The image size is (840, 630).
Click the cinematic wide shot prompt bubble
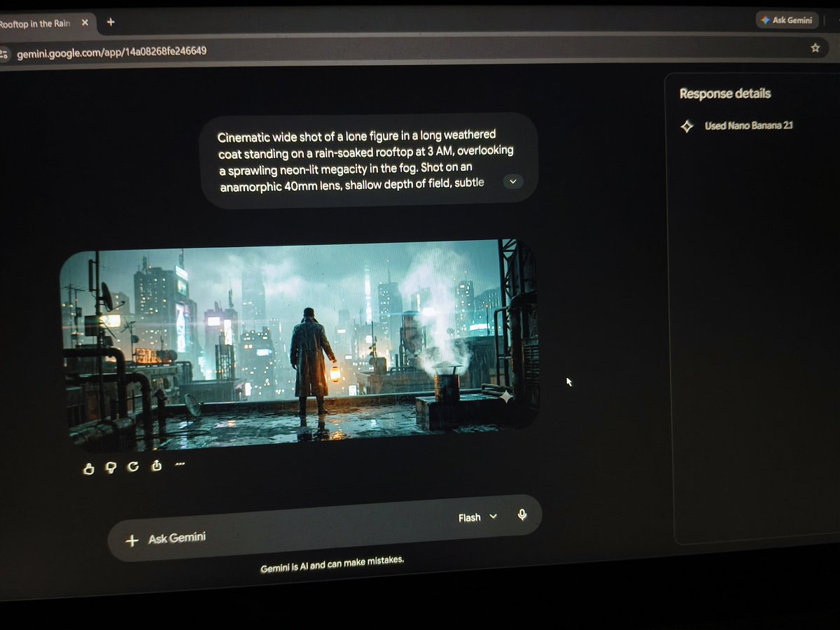click(x=369, y=160)
